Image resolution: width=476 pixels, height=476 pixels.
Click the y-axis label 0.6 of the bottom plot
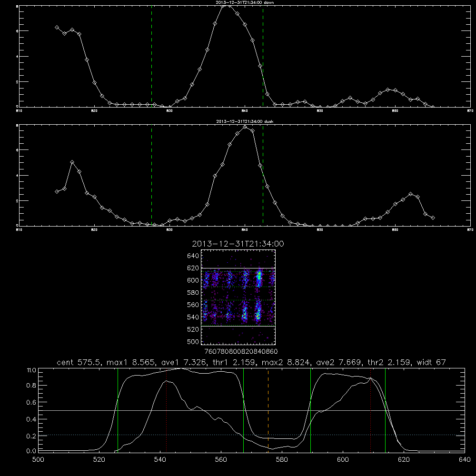pyautogui.click(x=31, y=402)
